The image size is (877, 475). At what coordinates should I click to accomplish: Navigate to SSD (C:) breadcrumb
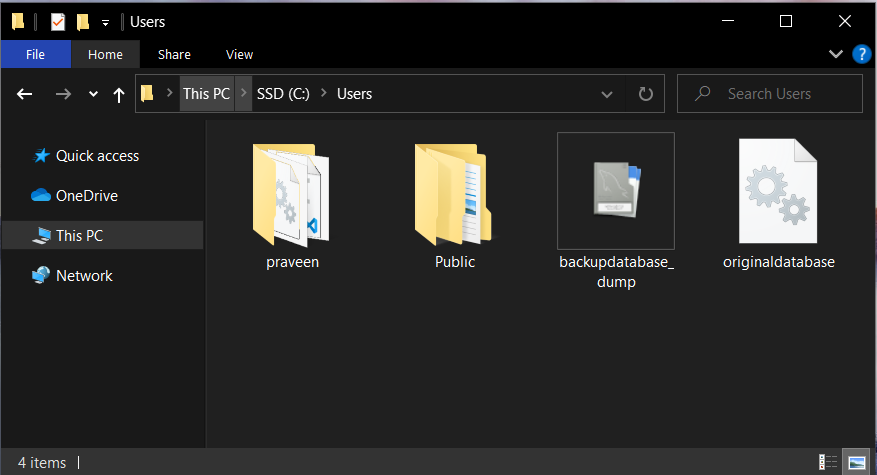click(x=283, y=93)
